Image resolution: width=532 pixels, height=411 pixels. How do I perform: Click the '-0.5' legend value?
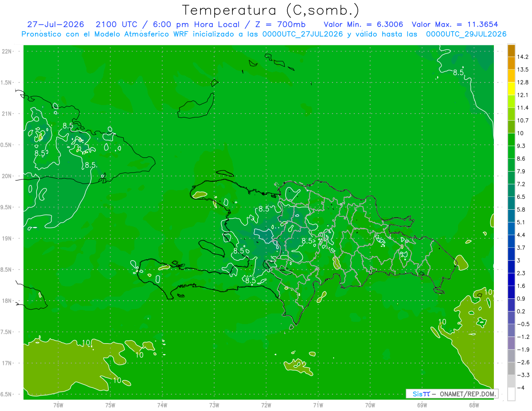[x=523, y=324]
